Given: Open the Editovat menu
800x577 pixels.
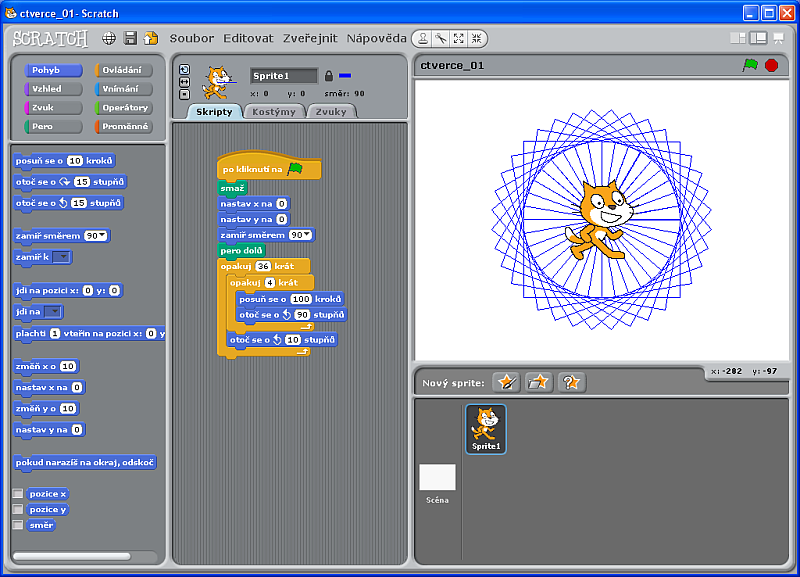Looking at the screenshot, I should [x=248, y=38].
